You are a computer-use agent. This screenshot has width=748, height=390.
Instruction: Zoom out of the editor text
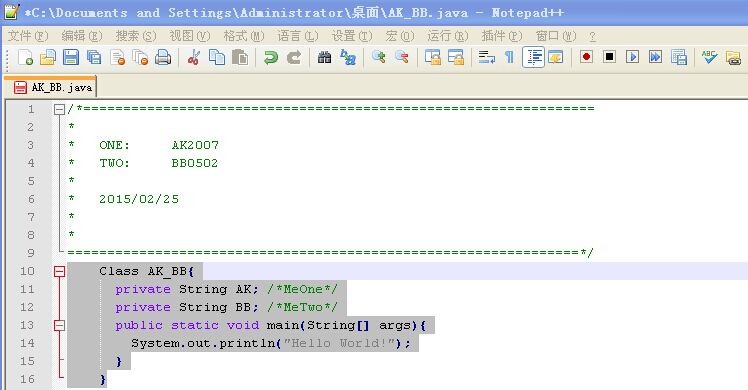(x=402, y=57)
